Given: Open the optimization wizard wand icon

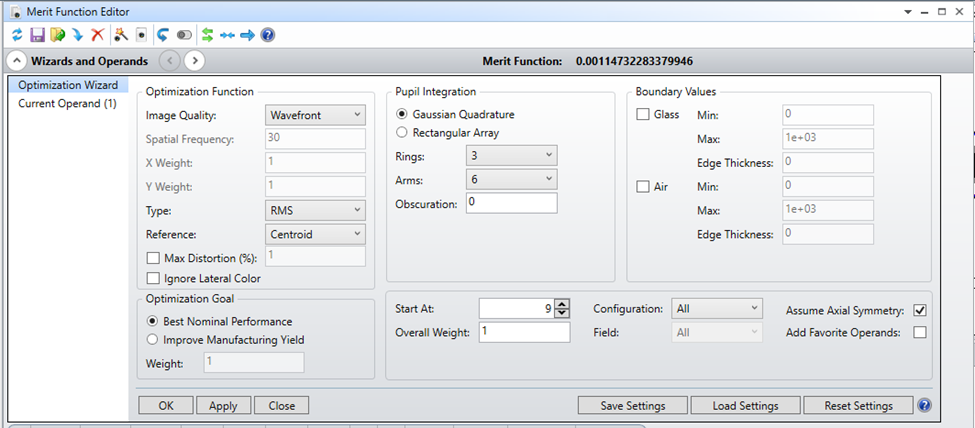Looking at the screenshot, I should click(121, 35).
